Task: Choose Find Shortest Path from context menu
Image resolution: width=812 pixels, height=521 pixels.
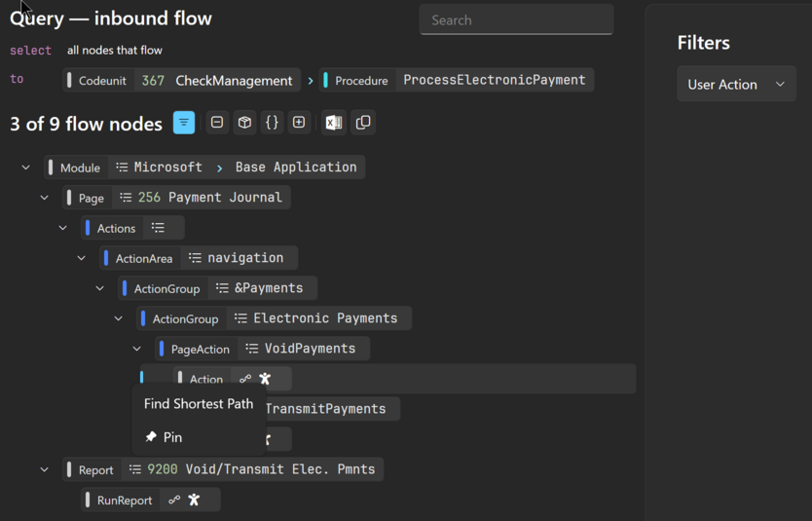Action: click(199, 404)
